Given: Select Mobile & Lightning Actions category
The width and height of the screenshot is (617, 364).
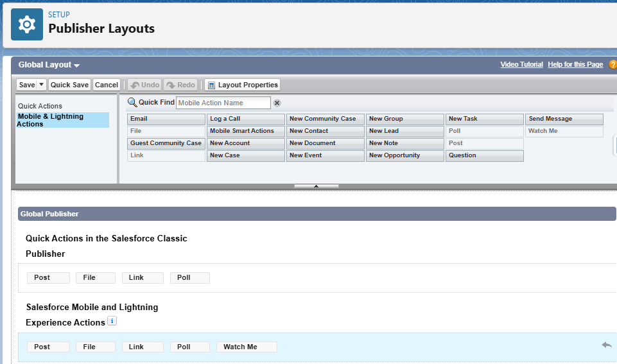Looking at the screenshot, I should pyautogui.click(x=62, y=120).
